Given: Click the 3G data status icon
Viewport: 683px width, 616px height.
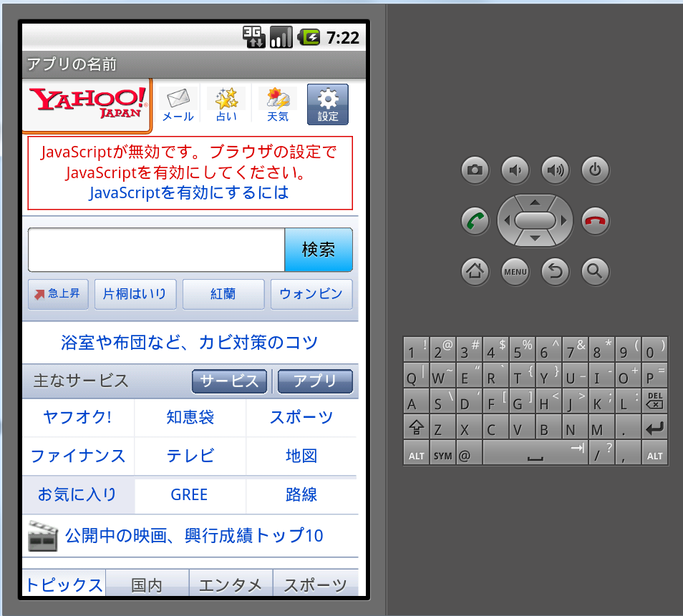Looking at the screenshot, I should [x=254, y=37].
